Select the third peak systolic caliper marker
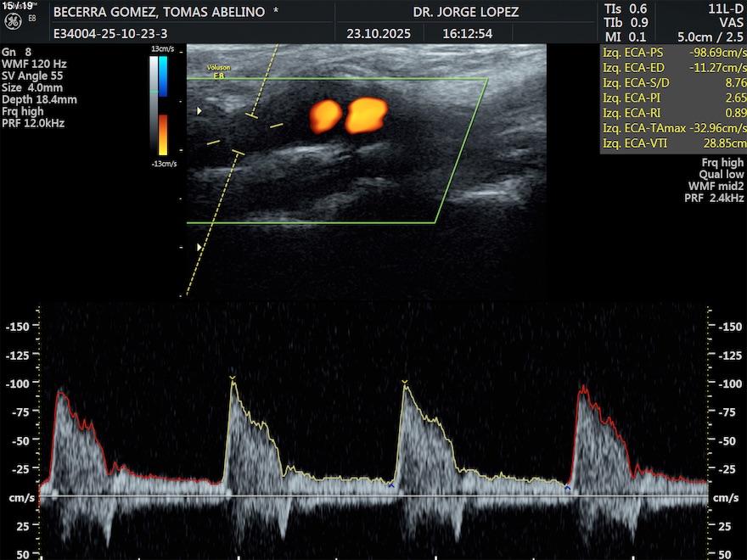Screen dimensions: 747x560 405,383
